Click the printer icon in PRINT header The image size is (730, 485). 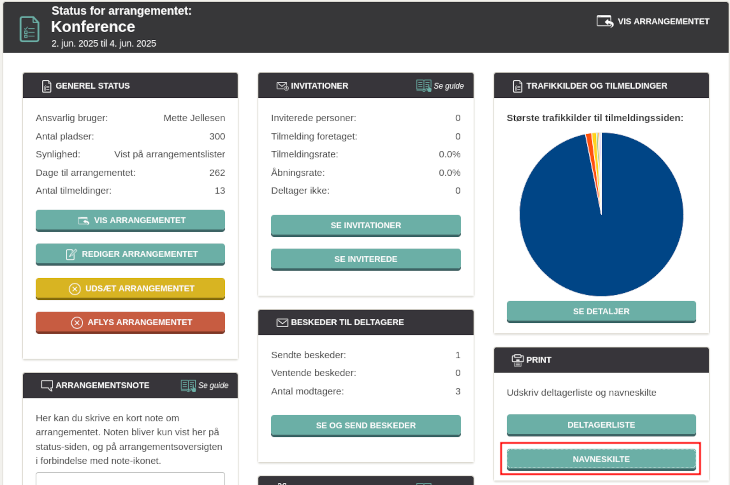[x=518, y=360]
